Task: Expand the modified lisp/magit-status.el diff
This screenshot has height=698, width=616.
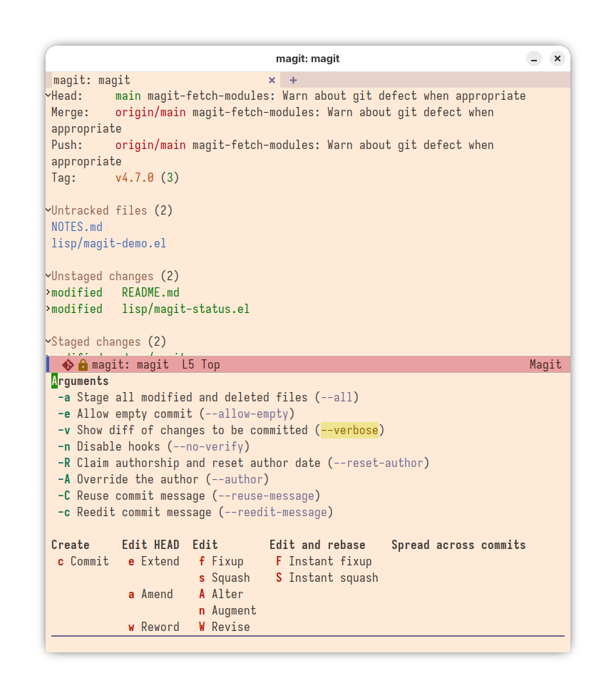Action: [48, 309]
